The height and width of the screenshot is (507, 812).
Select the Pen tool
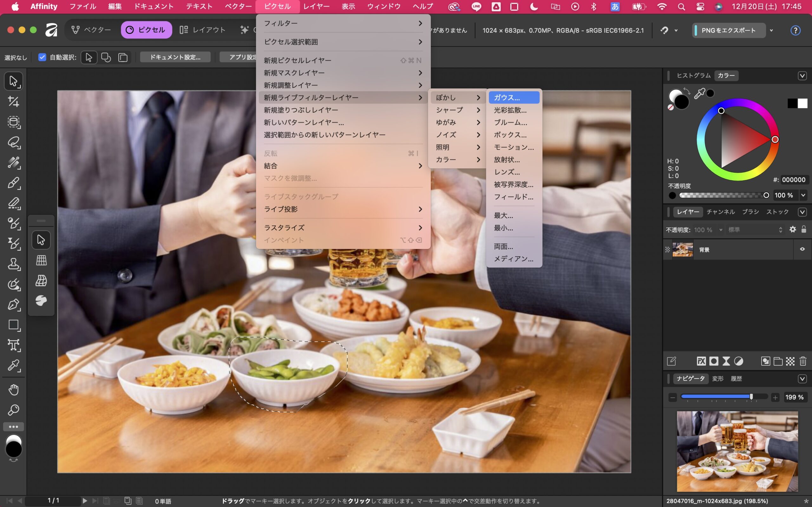pos(13,305)
